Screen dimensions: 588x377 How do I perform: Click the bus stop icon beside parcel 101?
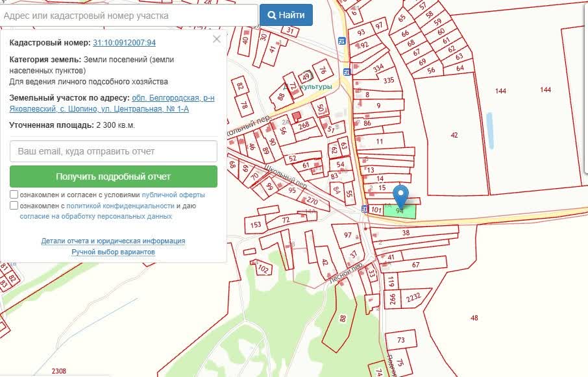363,209
